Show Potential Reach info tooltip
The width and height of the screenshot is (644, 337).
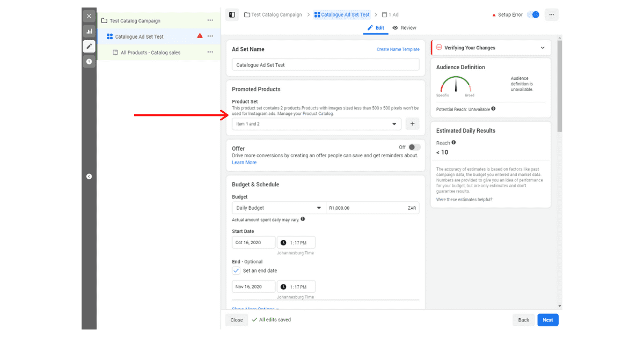(x=493, y=109)
